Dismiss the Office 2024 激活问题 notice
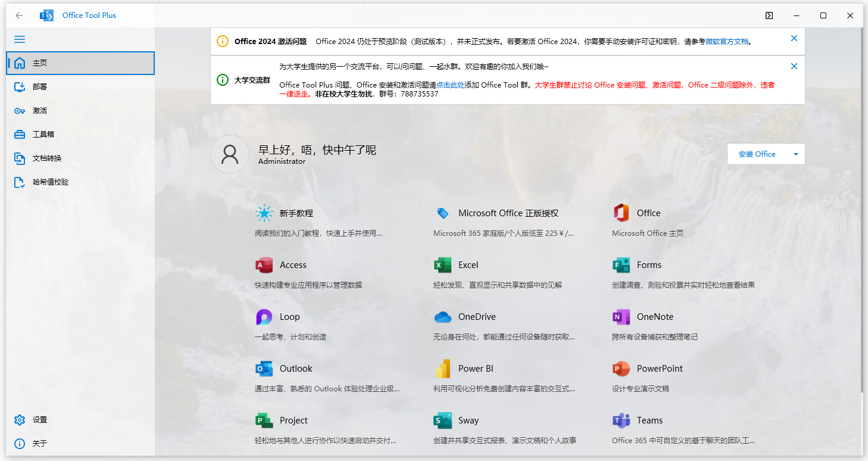Viewport: 868px width, 461px height. point(794,38)
